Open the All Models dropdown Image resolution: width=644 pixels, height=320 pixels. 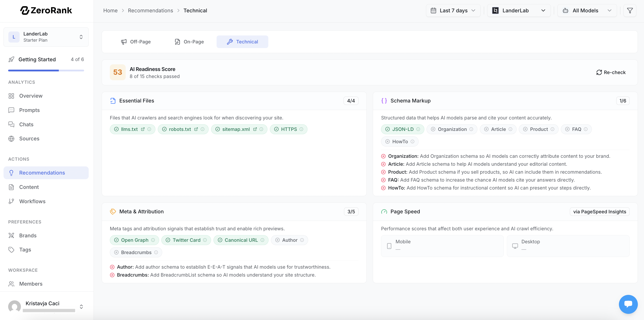click(587, 11)
